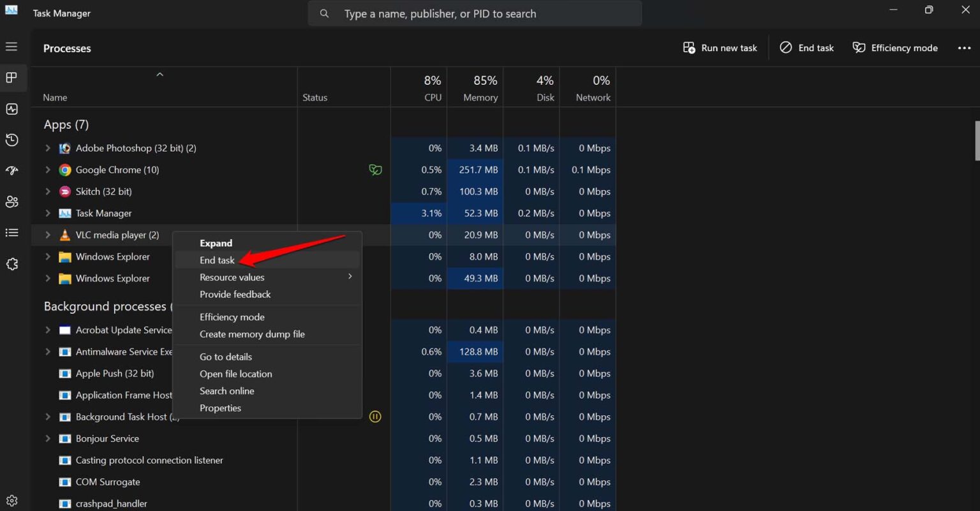The width and height of the screenshot is (980, 511).
Task: Toggle Efficiency mode in the toolbar
Action: tap(895, 48)
